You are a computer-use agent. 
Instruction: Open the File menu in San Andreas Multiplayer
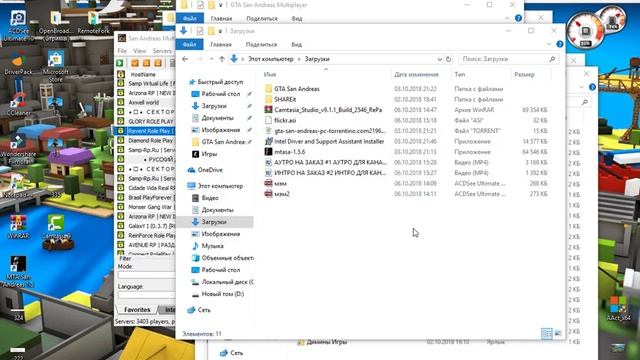122,51
